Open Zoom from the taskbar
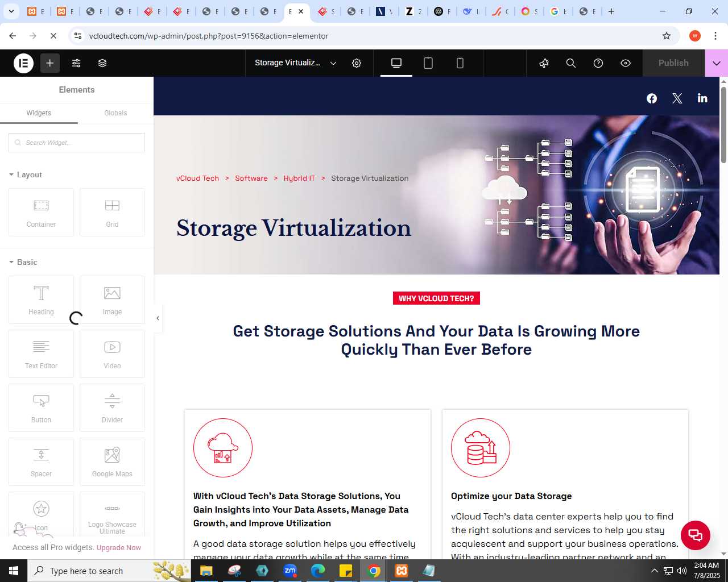The height and width of the screenshot is (582, 728). pyautogui.click(x=290, y=571)
